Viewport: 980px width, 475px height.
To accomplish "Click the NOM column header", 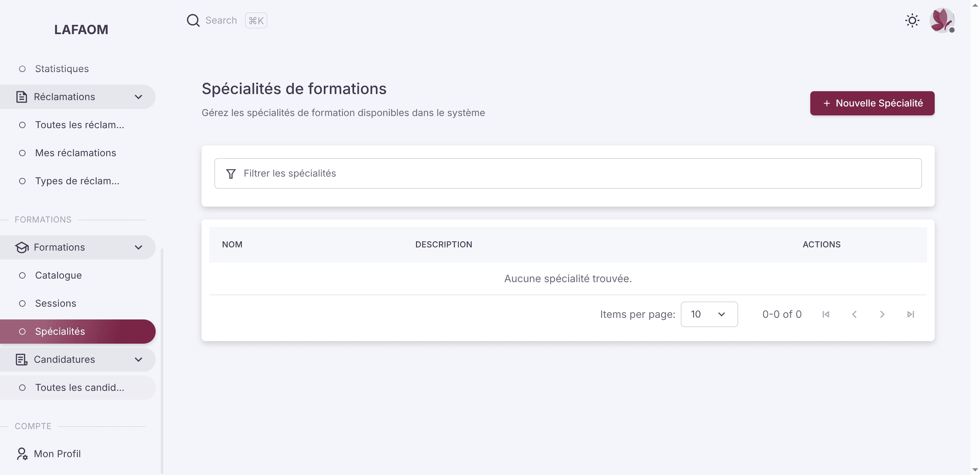I will (232, 245).
